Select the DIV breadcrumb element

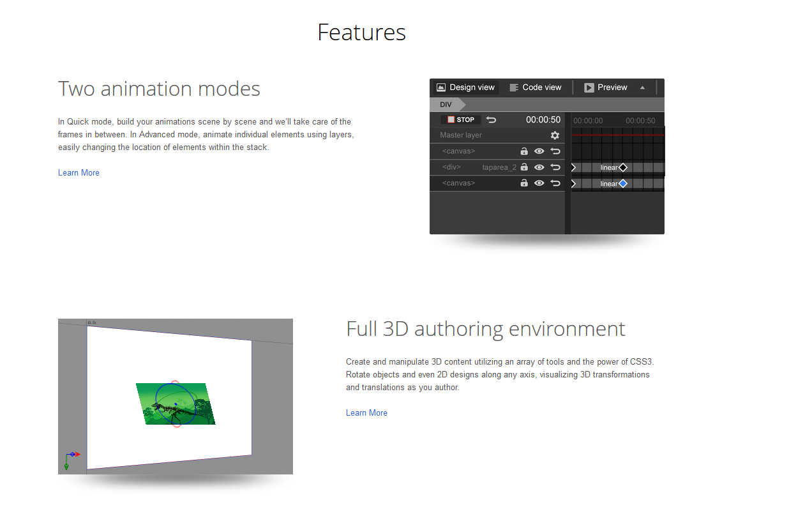coord(446,104)
